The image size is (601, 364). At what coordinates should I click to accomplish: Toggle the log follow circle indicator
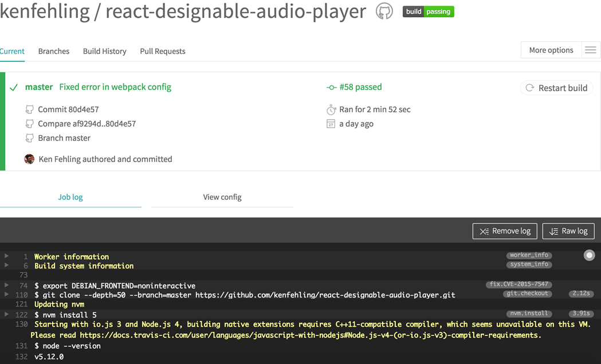tap(589, 255)
